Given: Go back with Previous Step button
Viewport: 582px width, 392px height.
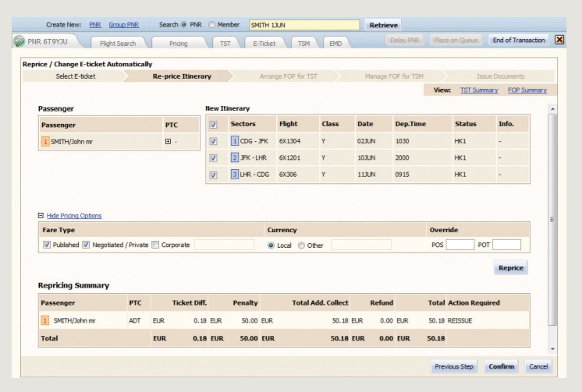Looking at the screenshot, I should pos(454,366).
